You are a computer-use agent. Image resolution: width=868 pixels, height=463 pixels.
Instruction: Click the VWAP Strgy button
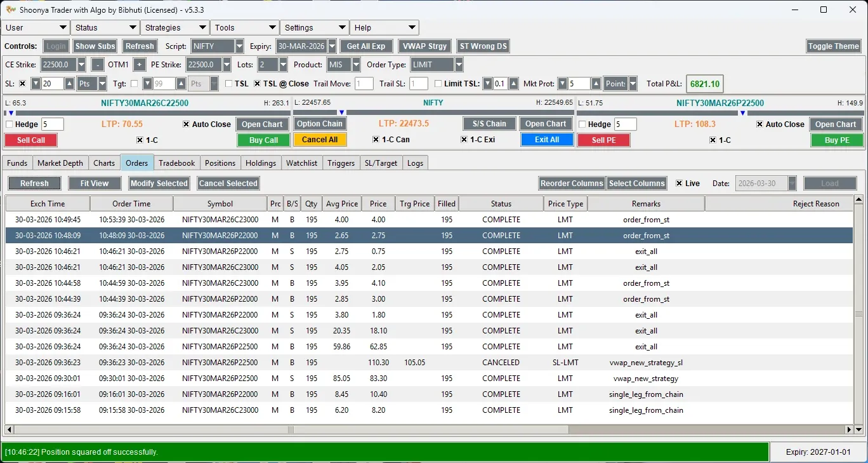pos(424,46)
